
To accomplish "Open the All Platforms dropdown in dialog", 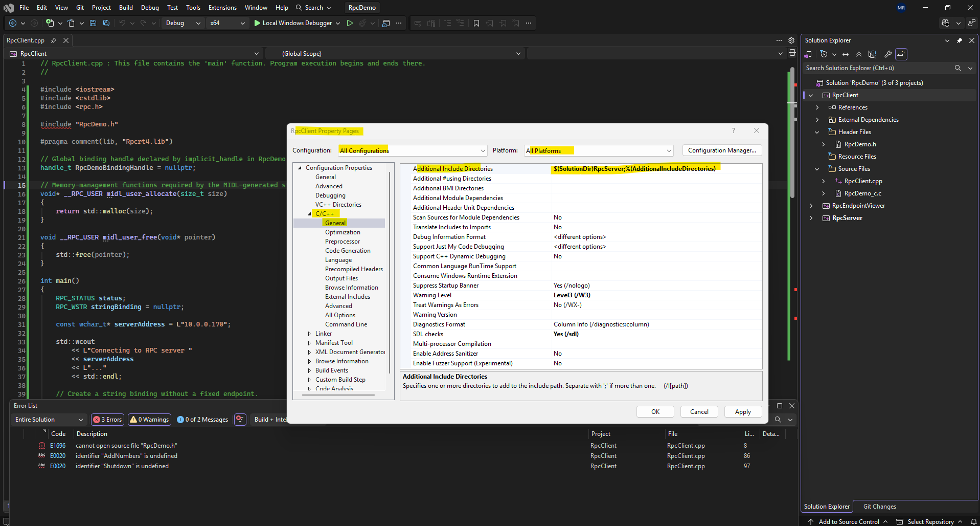I will tap(599, 150).
